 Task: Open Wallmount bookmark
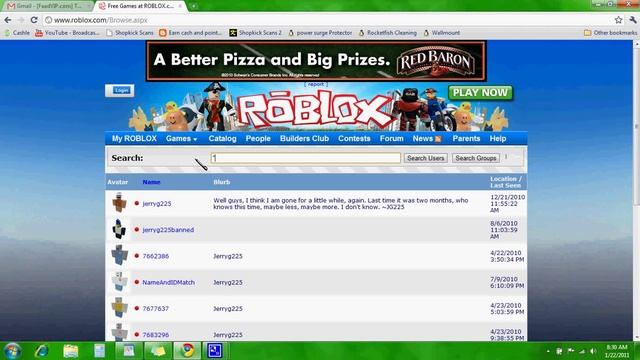point(442,33)
